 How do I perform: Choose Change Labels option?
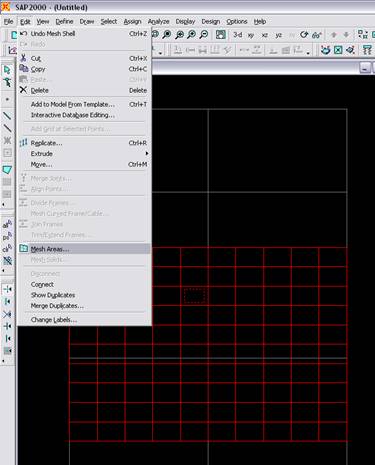54,320
